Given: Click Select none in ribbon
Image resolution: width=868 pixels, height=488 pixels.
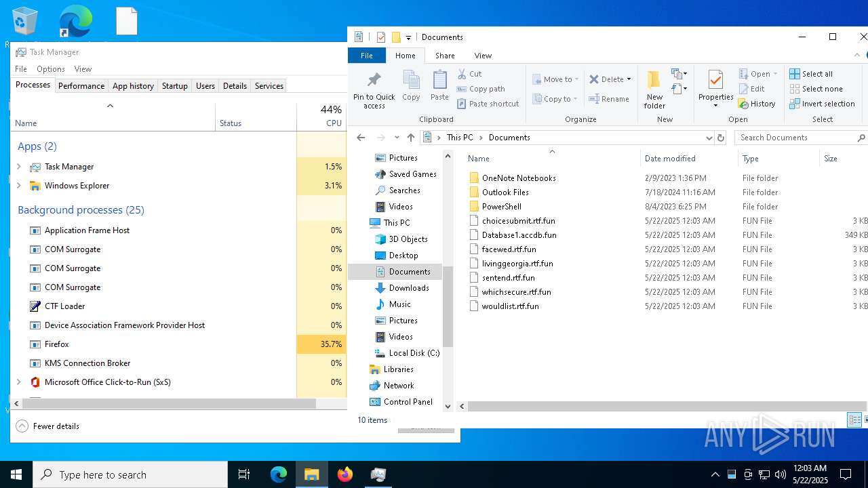Looking at the screenshot, I should point(816,89).
